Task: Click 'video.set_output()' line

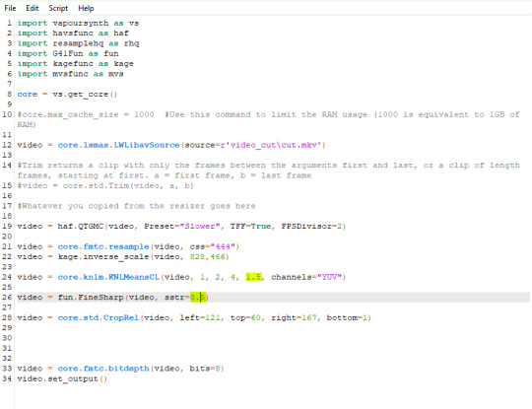Action: (62, 378)
